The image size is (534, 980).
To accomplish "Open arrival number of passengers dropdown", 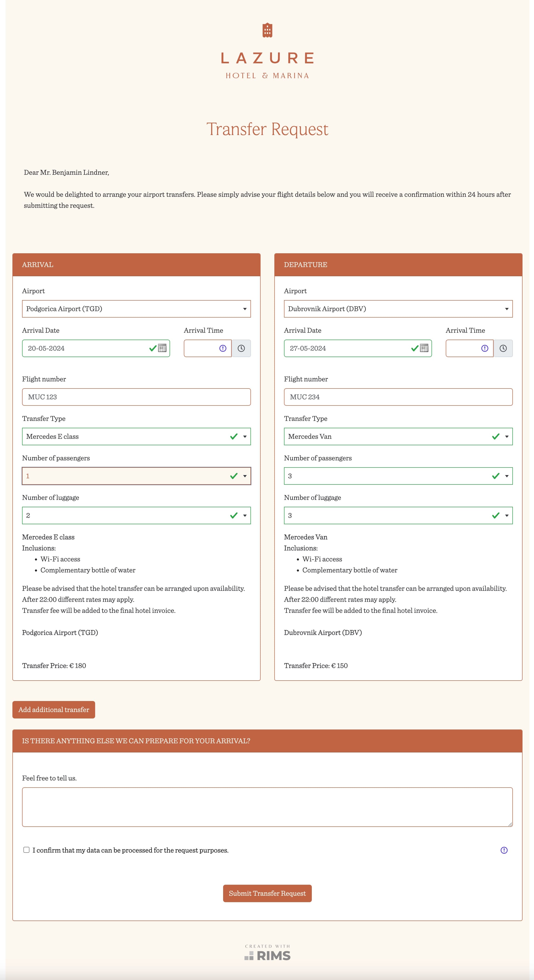I will (136, 476).
